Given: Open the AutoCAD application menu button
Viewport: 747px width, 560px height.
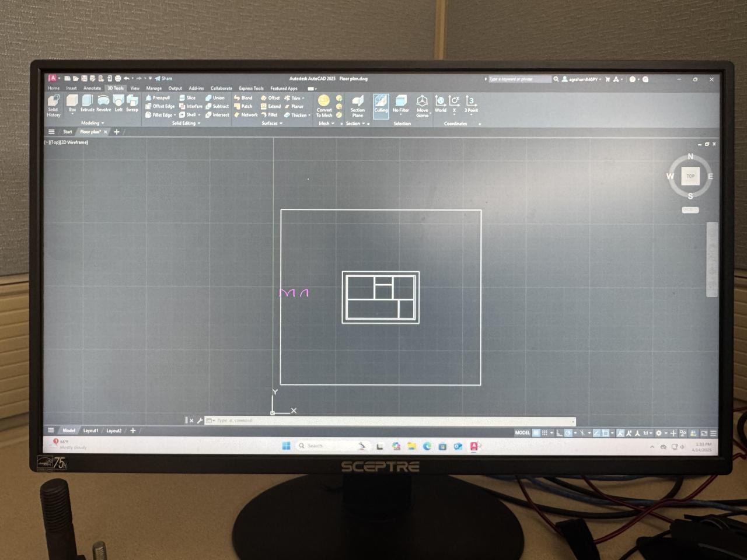Looking at the screenshot, I should (53, 78).
